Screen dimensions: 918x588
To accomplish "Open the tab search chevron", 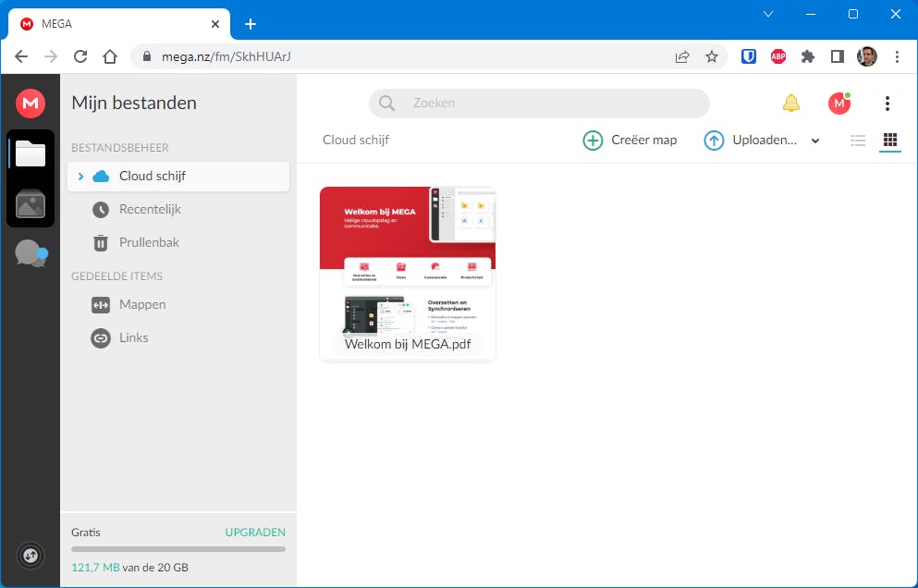I will click(x=768, y=14).
